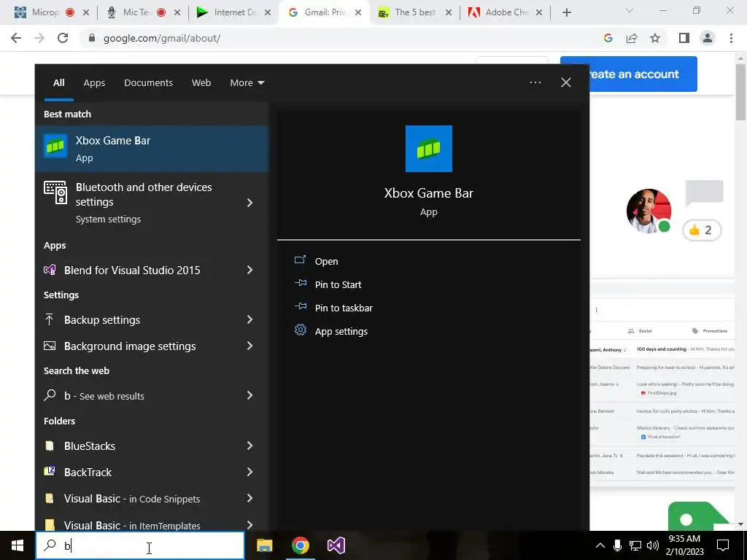Toggle Chrome side panel

tap(684, 38)
